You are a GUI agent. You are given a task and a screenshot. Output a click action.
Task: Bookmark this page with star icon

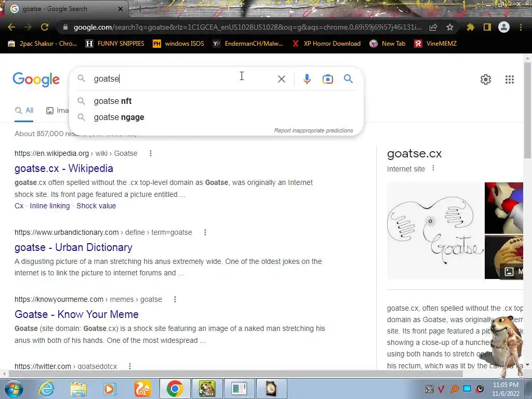[450, 27]
